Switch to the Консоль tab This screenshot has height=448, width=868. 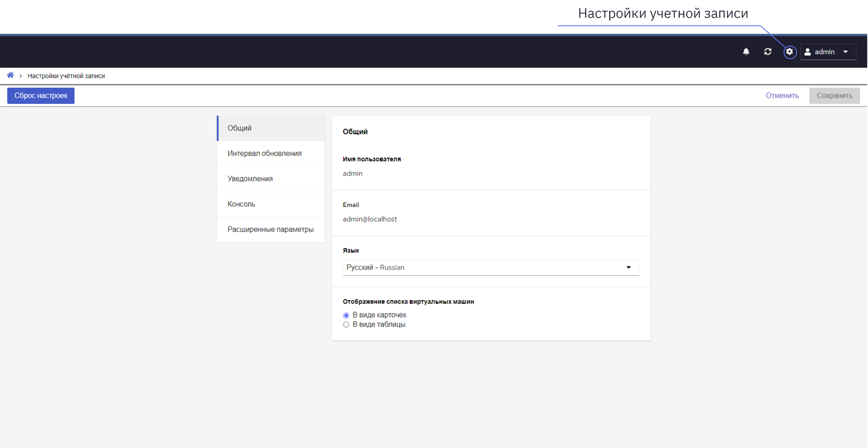point(271,204)
